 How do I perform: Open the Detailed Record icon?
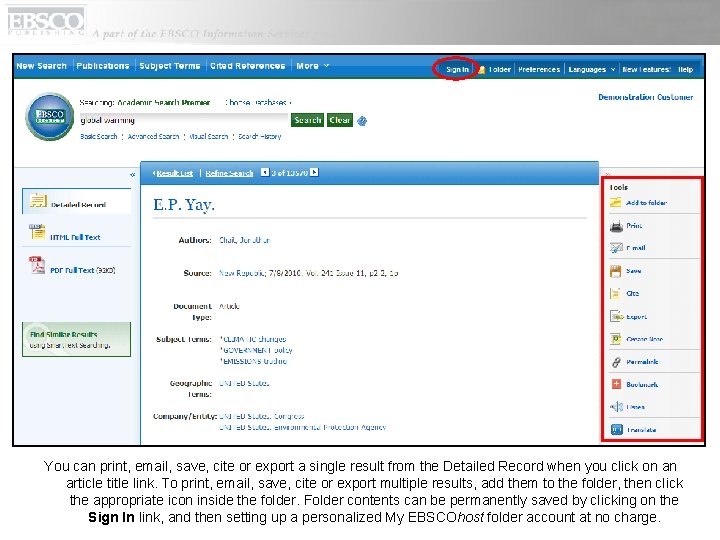38,201
